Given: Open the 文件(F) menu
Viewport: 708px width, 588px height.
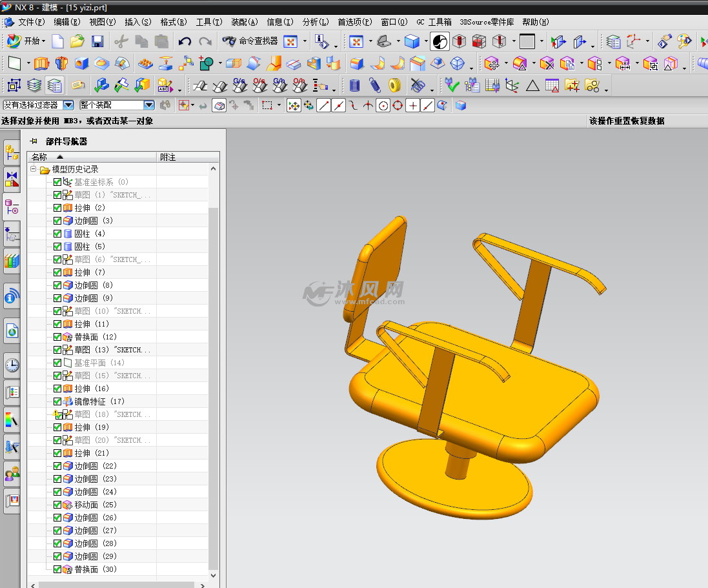Looking at the screenshot, I should pyautogui.click(x=31, y=22).
